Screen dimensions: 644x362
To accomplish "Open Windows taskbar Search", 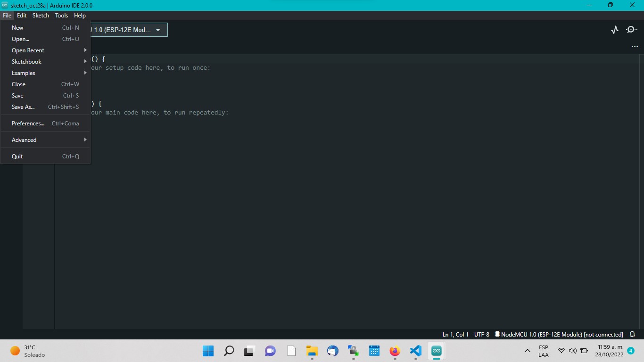I will [229, 351].
